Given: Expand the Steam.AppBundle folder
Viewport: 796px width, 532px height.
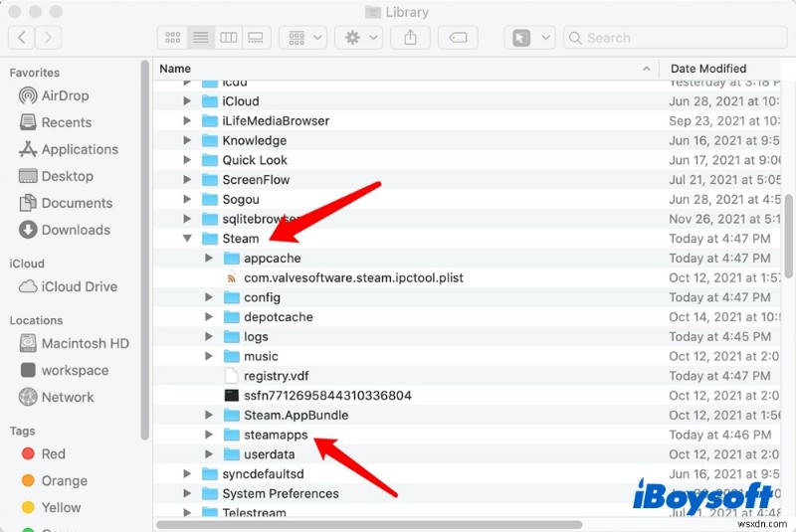Looking at the screenshot, I should pyautogui.click(x=209, y=415).
